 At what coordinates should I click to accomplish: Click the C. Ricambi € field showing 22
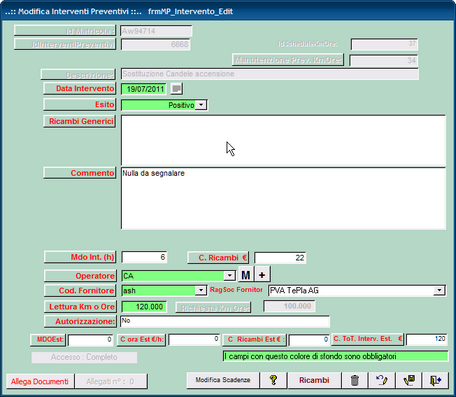(280, 258)
